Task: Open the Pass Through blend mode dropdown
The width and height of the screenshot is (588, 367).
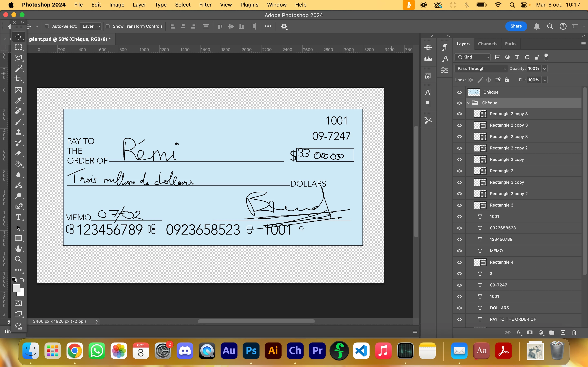Action: (481, 69)
